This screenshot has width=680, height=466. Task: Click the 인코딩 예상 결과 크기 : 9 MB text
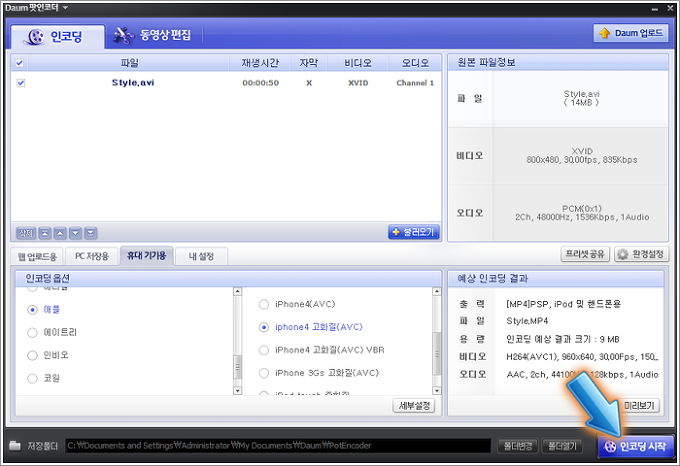(x=562, y=339)
